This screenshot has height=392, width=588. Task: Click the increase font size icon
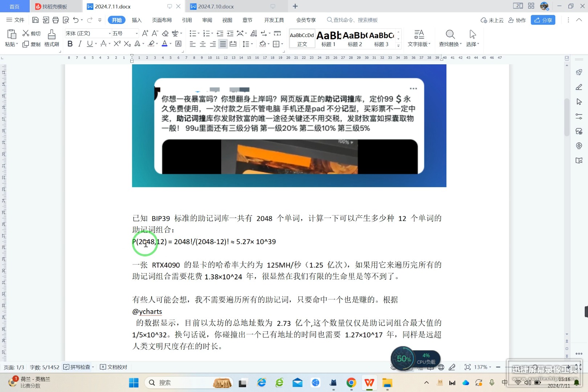pos(145,33)
